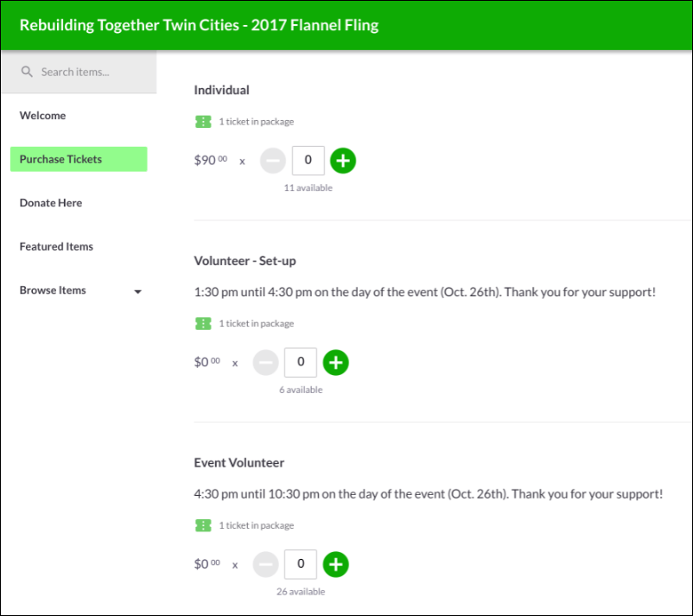Click ticket icon under Individual
Viewport: 693px width, 616px height.
pyautogui.click(x=203, y=122)
